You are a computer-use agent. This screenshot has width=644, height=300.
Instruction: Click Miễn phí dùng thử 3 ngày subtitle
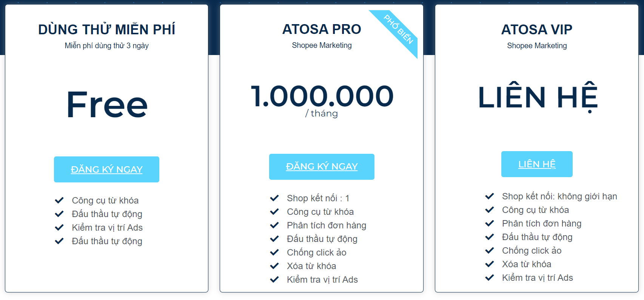pos(106,46)
